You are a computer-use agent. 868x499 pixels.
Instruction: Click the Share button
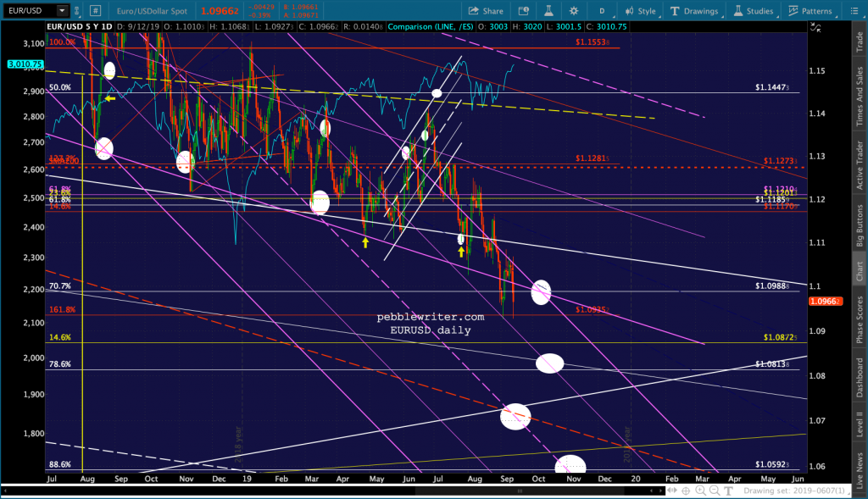487,11
